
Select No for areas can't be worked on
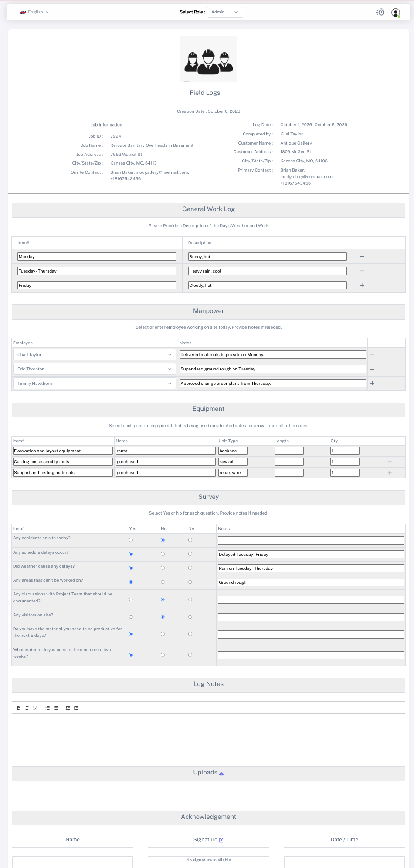[x=163, y=582]
